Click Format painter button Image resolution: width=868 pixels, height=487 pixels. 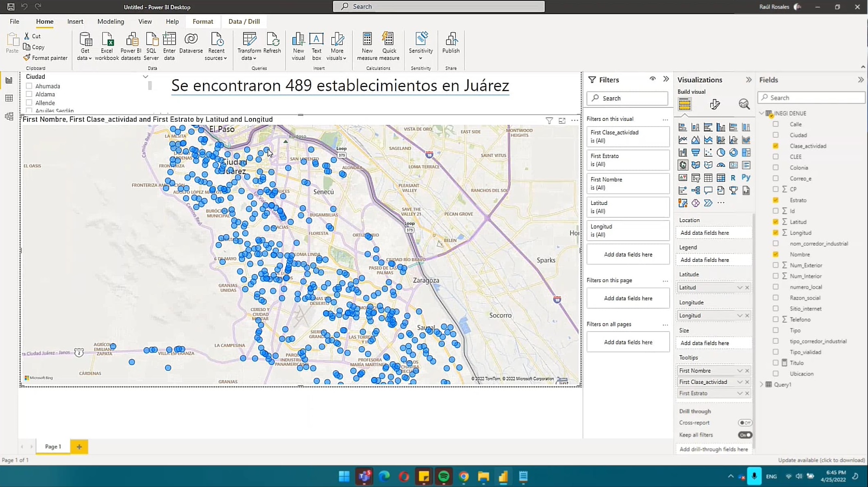pos(45,58)
